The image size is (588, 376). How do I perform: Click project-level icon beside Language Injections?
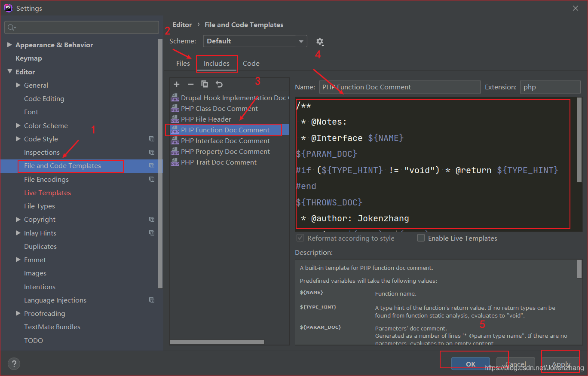(152, 300)
